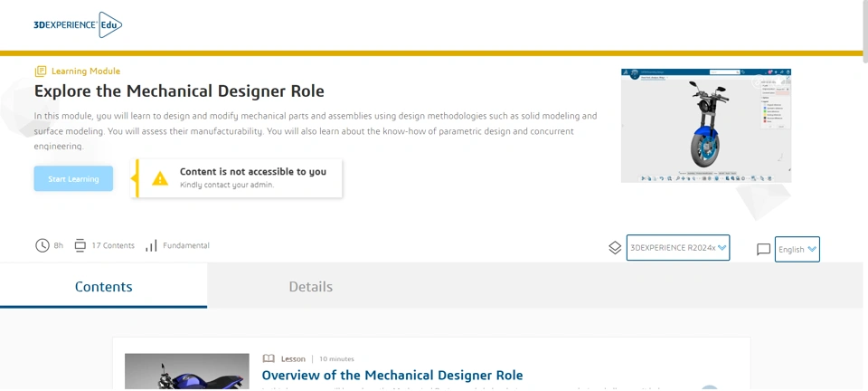The width and height of the screenshot is (868, 391).
Task: Click the version layers icon
Action: 615,248
